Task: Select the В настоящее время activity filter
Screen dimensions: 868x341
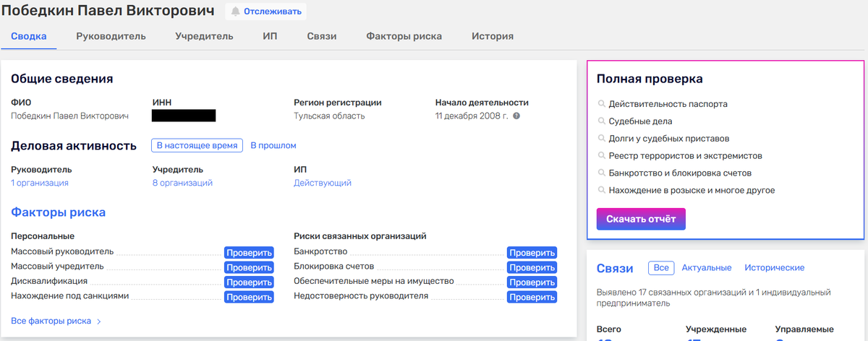Action: click(x=197, y=145)
